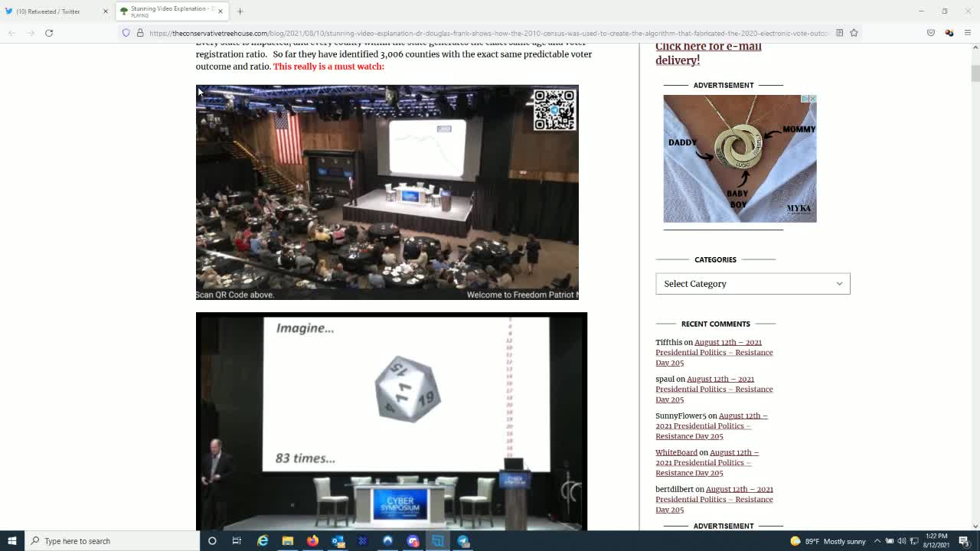980x551 pixels.
Task: Open WhiteBoard's commented post link
Action: pyautogui.click(x=707, y=462)
